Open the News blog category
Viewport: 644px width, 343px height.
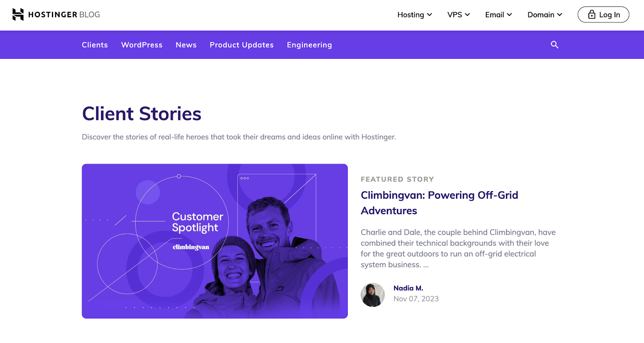186,45
